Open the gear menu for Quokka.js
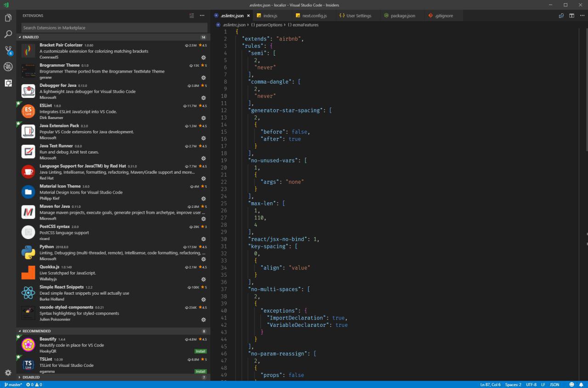 tap(204, 279)
